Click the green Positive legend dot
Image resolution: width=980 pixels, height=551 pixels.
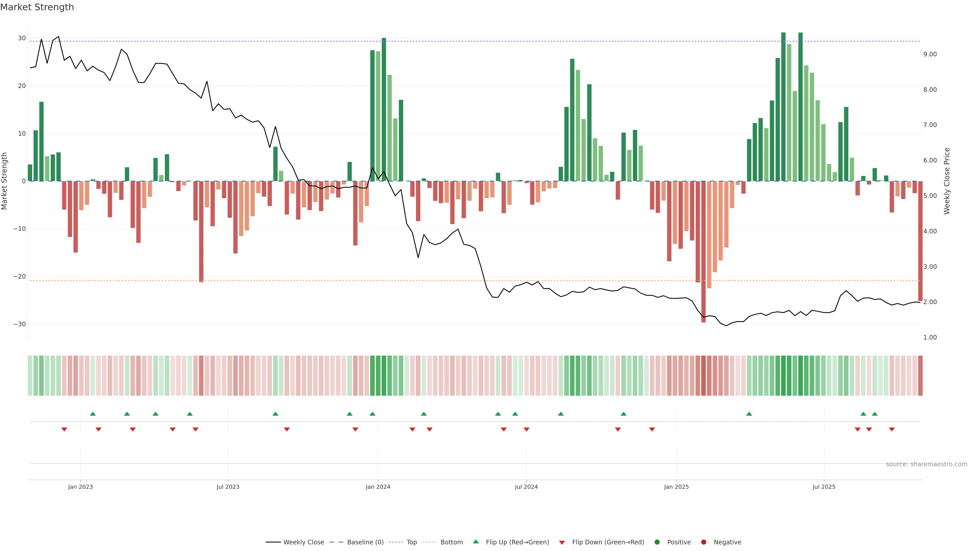pyautogui.click(x=657, y=542)
